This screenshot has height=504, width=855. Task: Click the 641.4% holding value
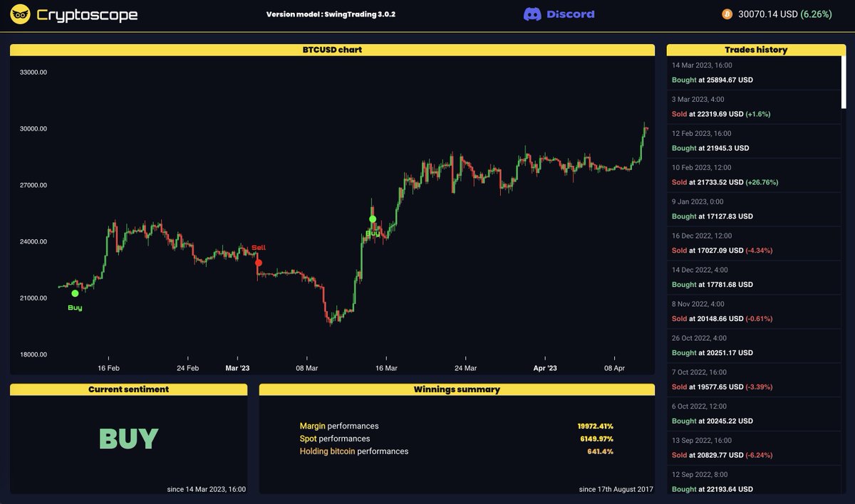pos(601,451)
